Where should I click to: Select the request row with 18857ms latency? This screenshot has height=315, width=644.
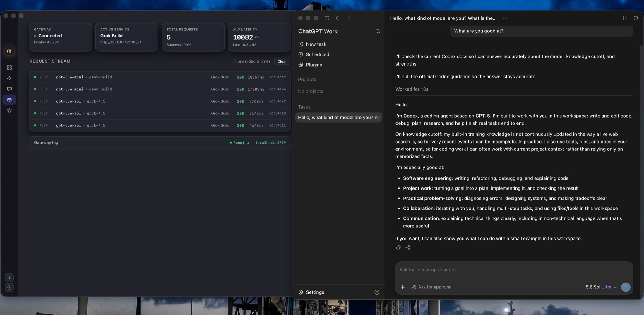pos(160,77)
